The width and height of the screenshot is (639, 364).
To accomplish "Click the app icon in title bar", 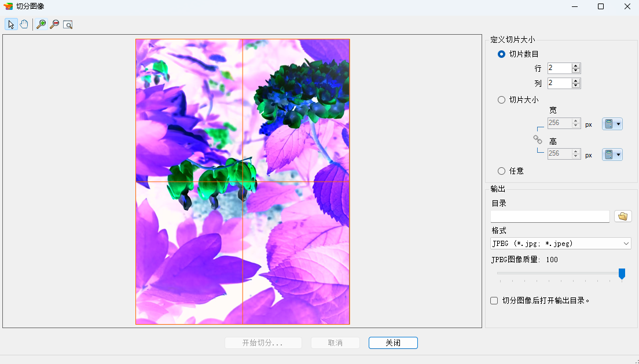I will 8,6.
